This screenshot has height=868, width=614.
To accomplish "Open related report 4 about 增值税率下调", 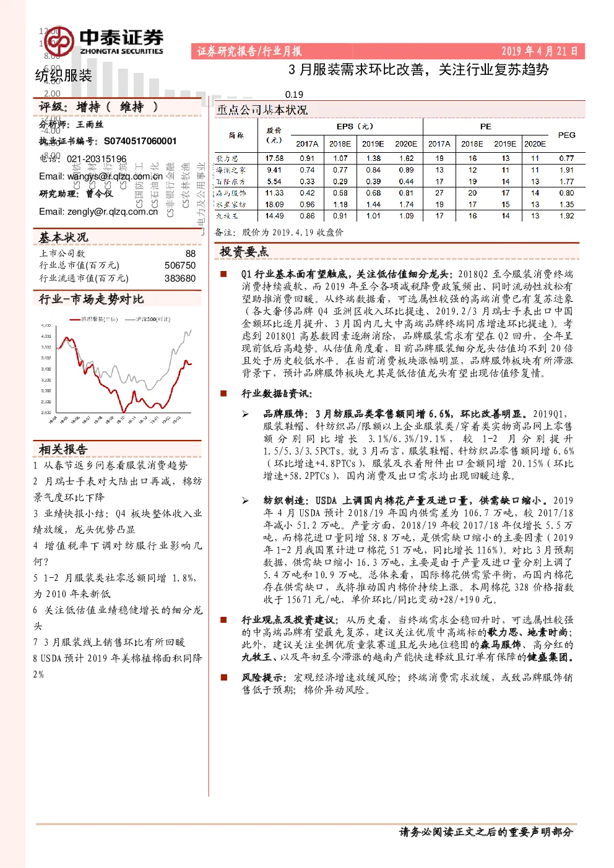I will (x=117, y=553).
